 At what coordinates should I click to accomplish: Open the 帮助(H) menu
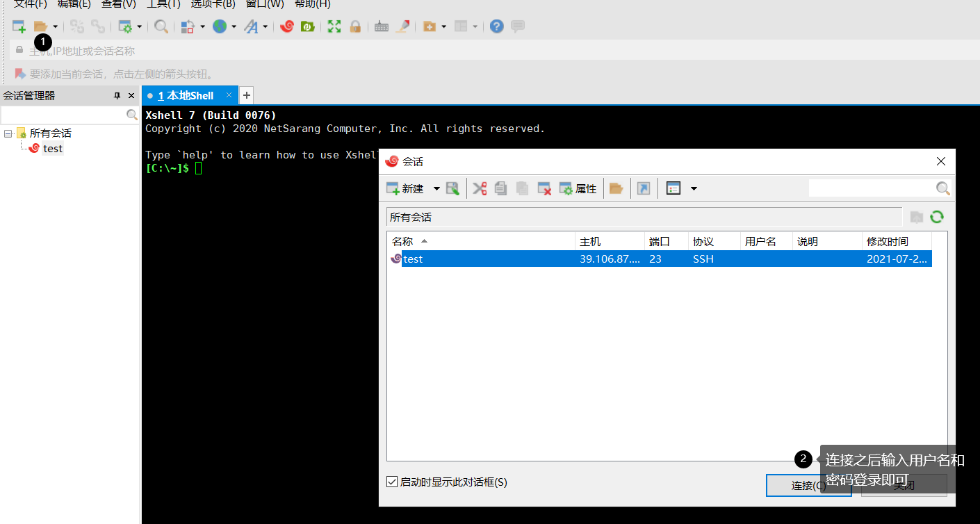tap(313, 3)
